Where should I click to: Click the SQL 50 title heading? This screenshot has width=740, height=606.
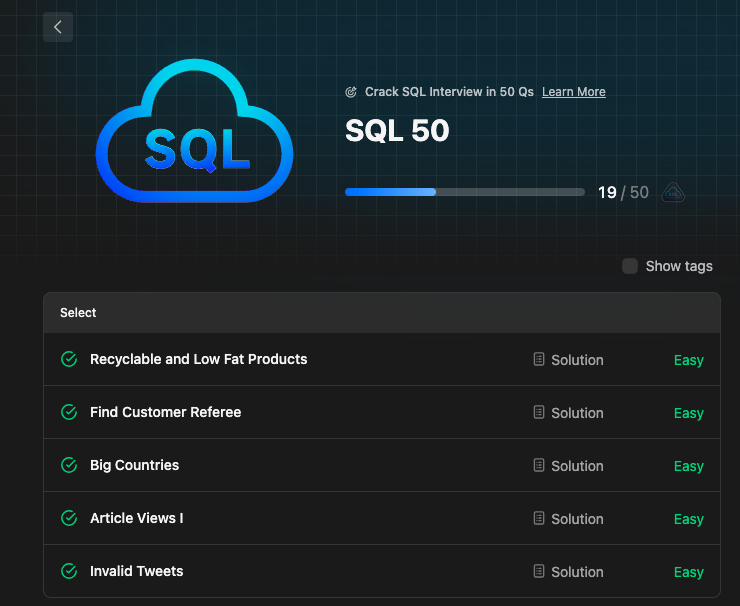pos(397,130)
